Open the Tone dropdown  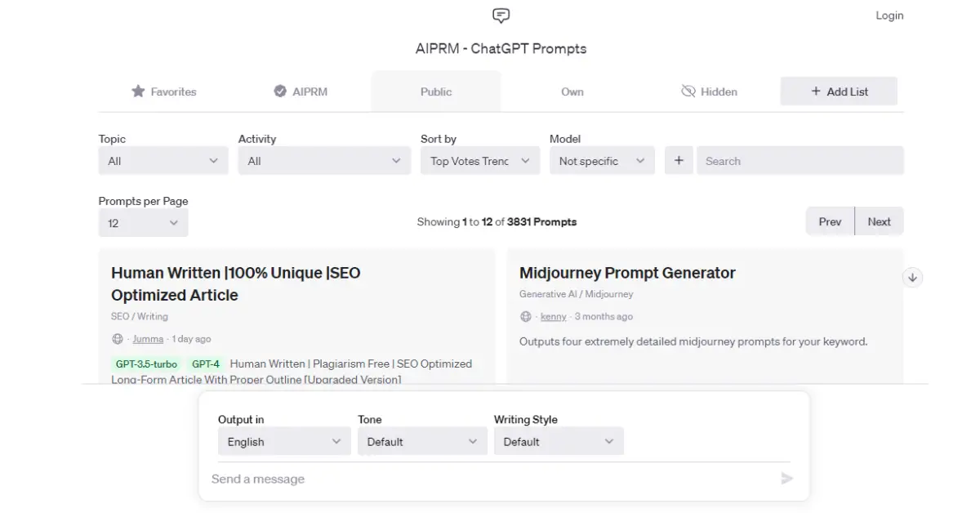pyautogui.click(x=421, y=441)
